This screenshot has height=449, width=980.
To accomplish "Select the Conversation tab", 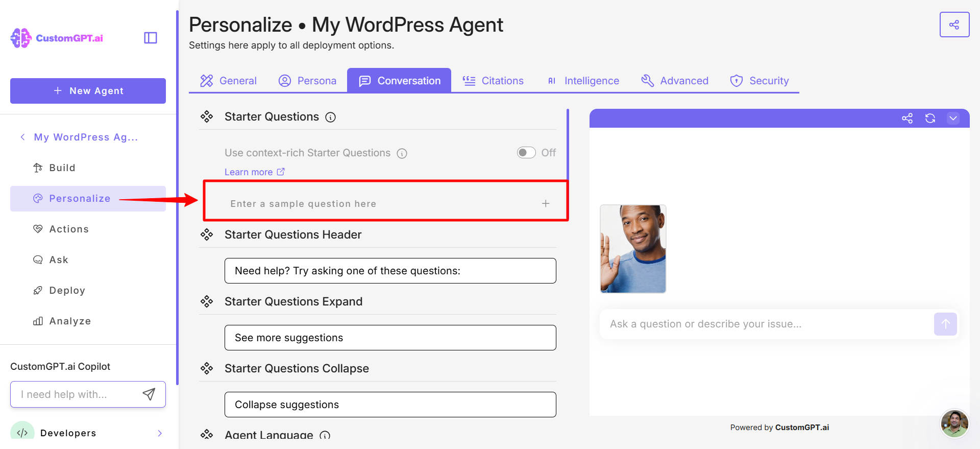I will tap(399, 81).
